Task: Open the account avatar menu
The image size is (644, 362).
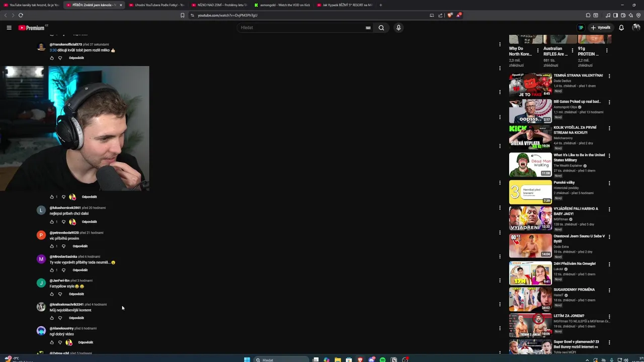Action: click(636, 28)
